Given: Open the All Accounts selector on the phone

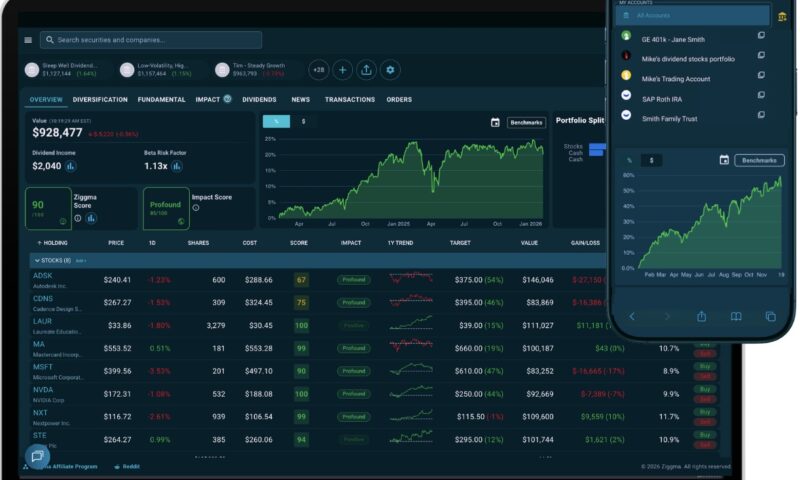Looking at the screenshot, I should pyautogui.click(x=693, y=15).
